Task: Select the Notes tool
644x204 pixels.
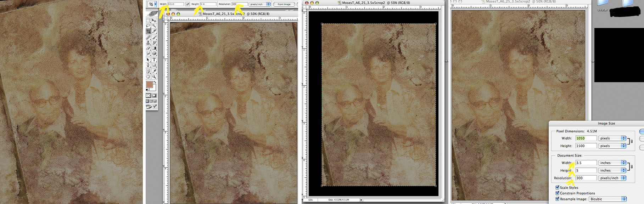Action: tap(148, 71)
